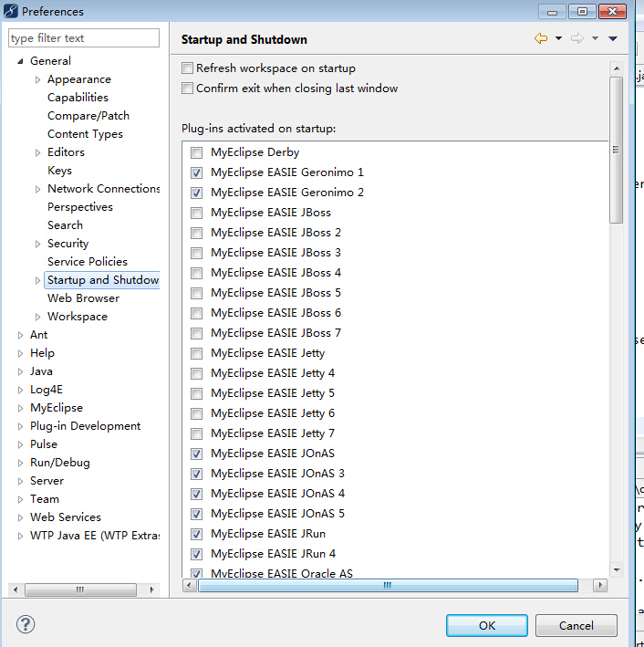This screenshot has width=644, height=647.
Task: Open the view menu triangle icon
Action: click(613, 38)
